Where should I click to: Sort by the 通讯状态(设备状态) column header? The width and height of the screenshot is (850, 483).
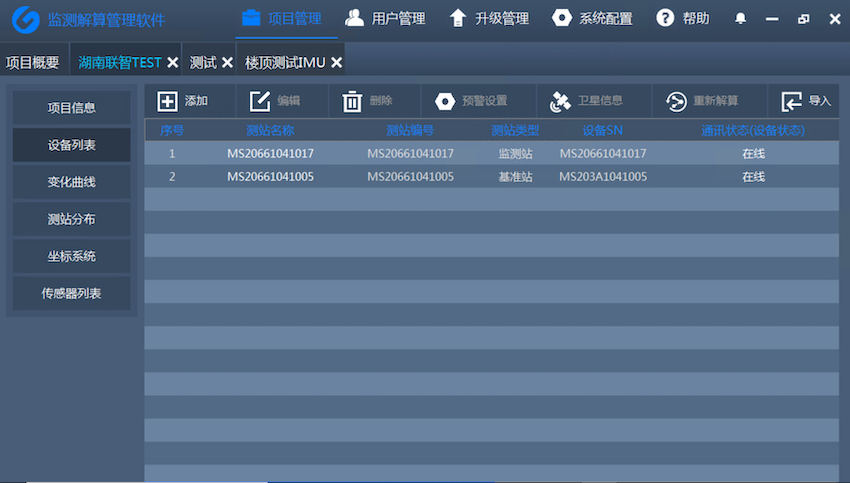pyautogui.click(x=753, y=130)
